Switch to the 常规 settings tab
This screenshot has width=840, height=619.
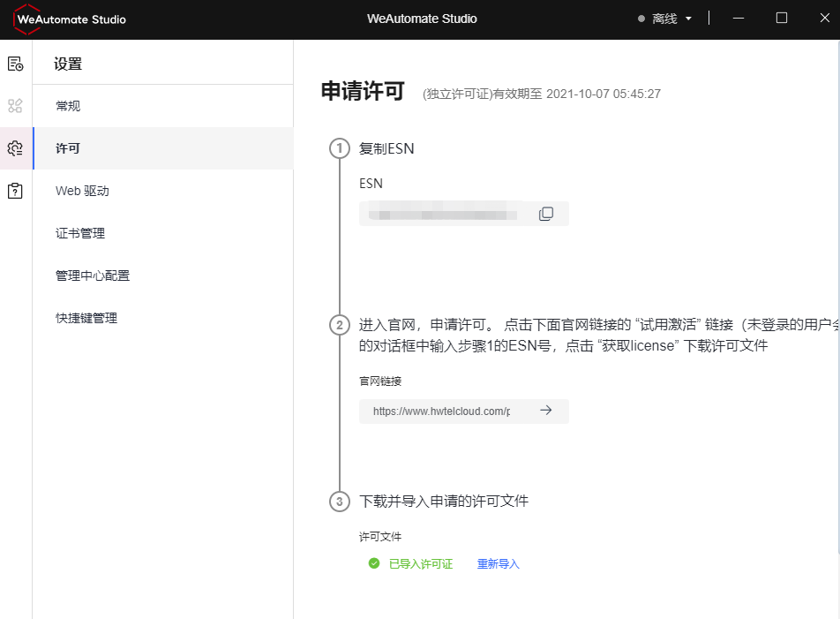tap(68, 106)
